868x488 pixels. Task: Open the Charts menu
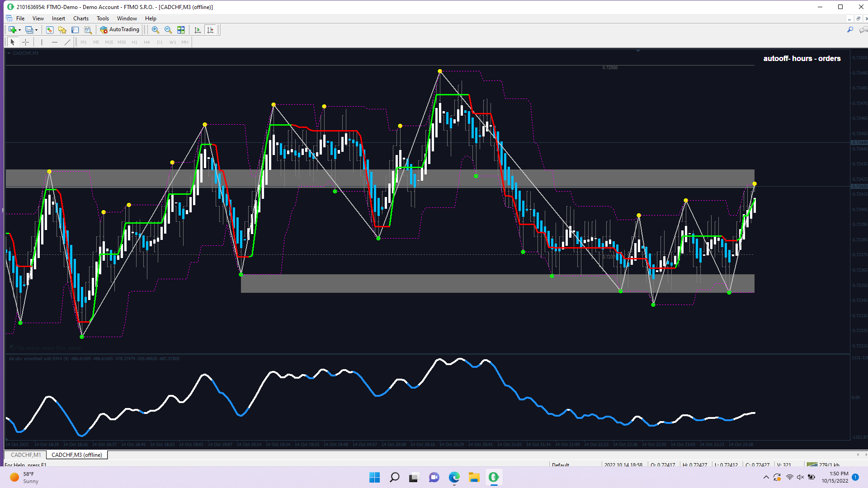pos(80,19)
